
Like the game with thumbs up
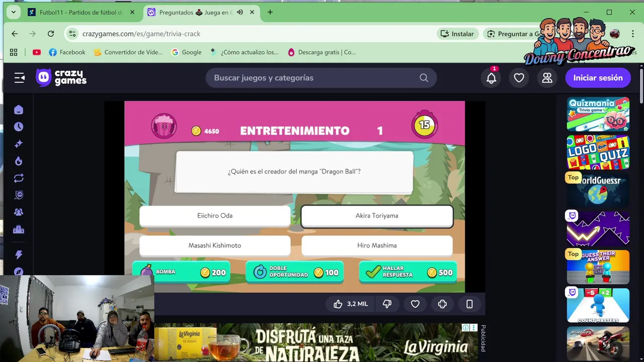coord(351,304)
